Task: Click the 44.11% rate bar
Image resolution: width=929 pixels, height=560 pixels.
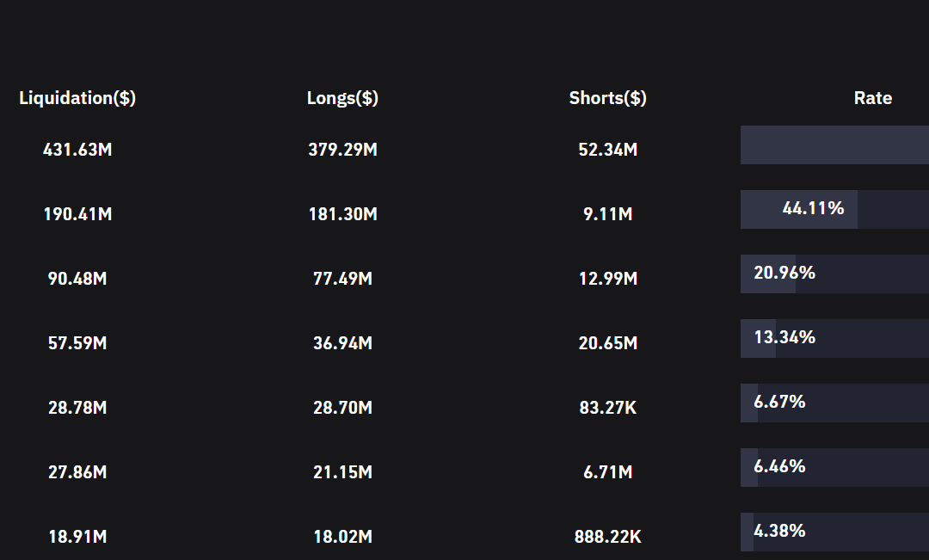Action: 834,209
